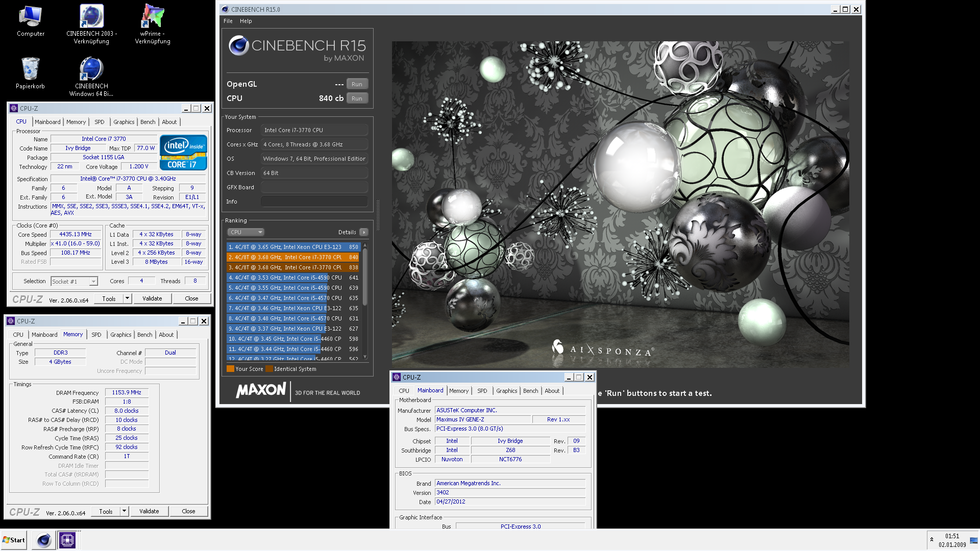The height and width of the screenshot is (551, 980).
Task: Click the GFX Board field
Action: tap(314, 187)
